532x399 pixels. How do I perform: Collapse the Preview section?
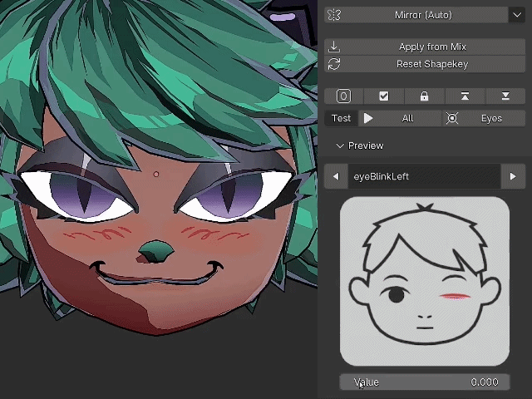(x=360, y=145)
